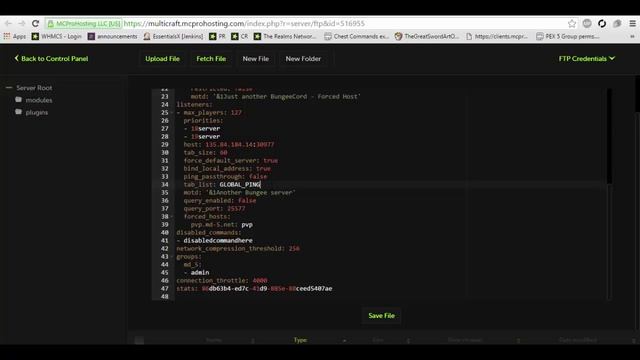Viewport: 640px width, 360px height.
Task: Click the plugins folder icon
Action: [18, 112]
